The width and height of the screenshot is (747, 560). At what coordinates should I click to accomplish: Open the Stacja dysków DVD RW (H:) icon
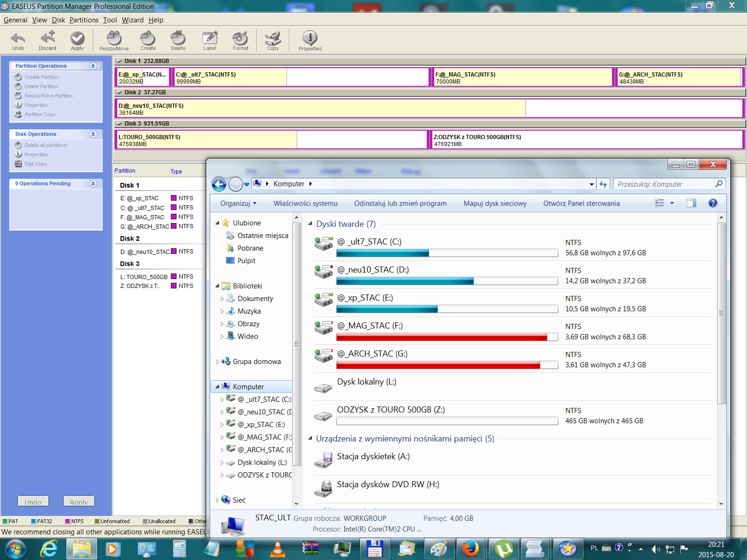click(x=323, y=488)
